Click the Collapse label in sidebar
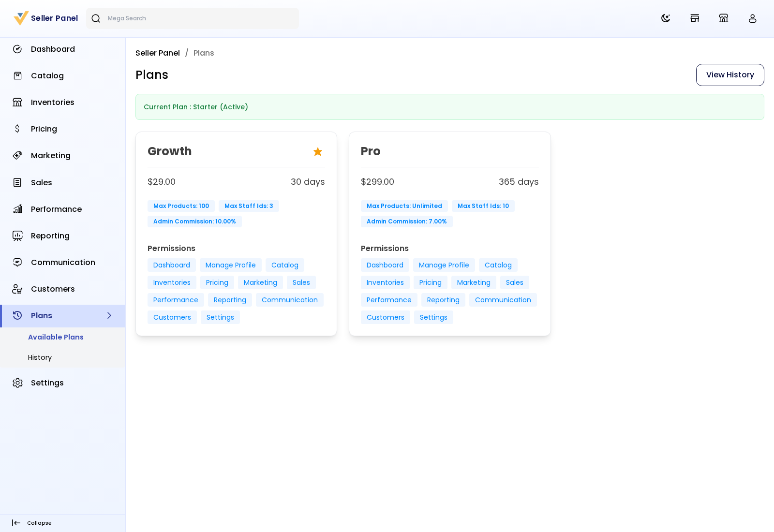This screenshot has width=774, height=532. (39, 523)
